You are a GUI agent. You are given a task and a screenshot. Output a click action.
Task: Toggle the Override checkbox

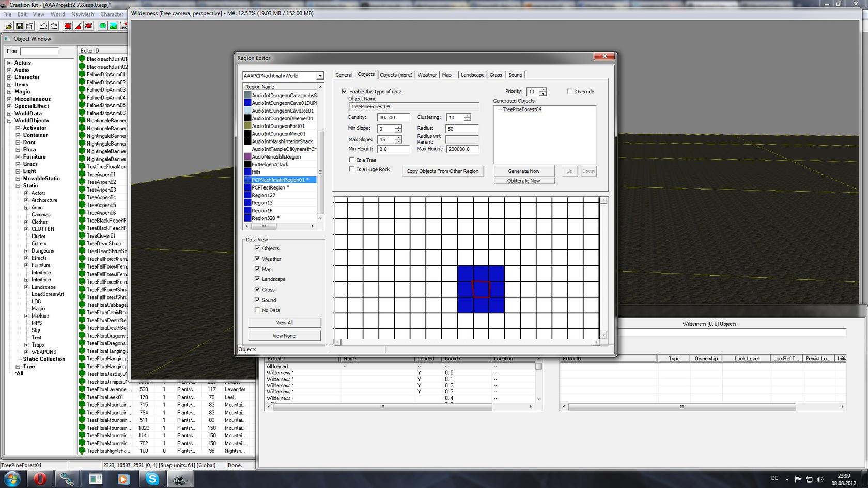click(x=570, y=92)
